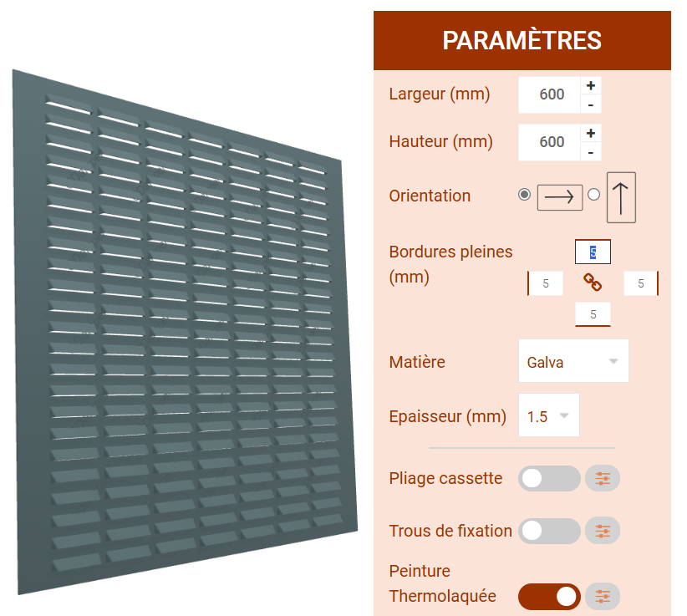Select the vertical orientation radio button

pyautogui.click(x=593, y=195)
